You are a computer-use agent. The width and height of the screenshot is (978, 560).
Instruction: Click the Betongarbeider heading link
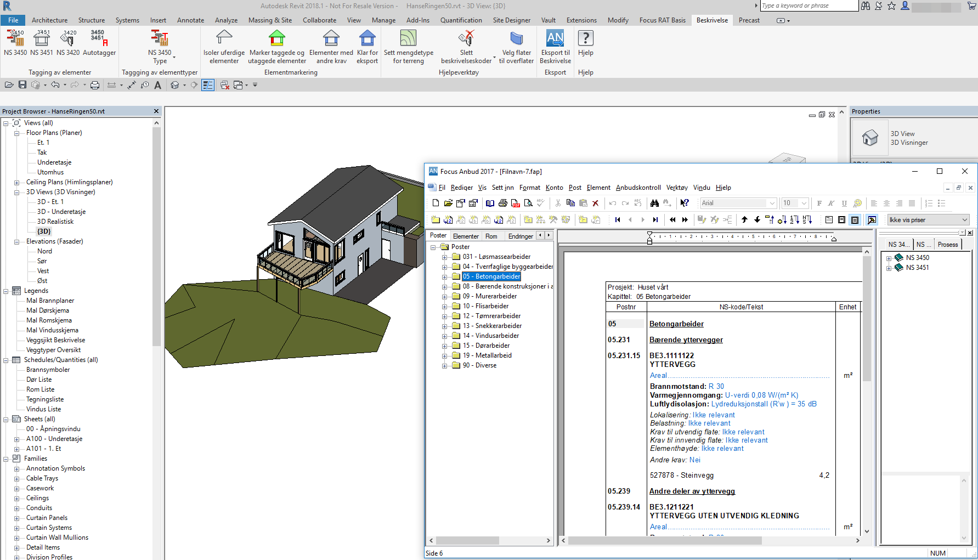click(x=676, y=324)
